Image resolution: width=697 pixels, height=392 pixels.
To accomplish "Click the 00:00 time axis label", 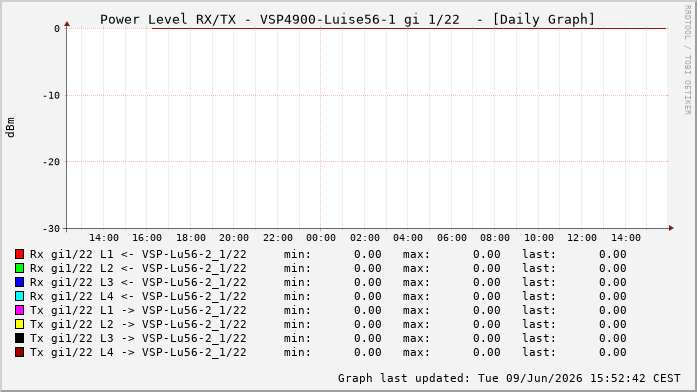I will point(321,238).
